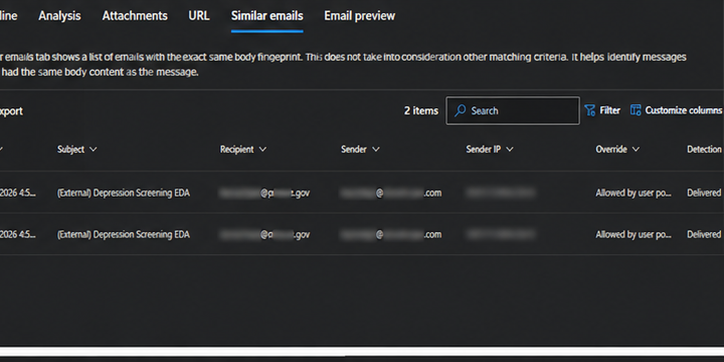
Task: Click the 2 items count label
Action: (x=421, y=111)
